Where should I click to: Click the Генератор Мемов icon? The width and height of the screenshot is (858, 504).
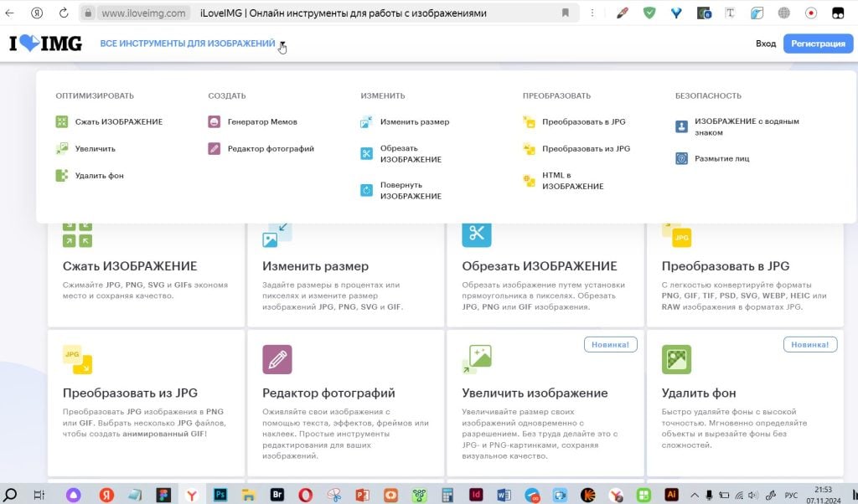pos(214,122)
